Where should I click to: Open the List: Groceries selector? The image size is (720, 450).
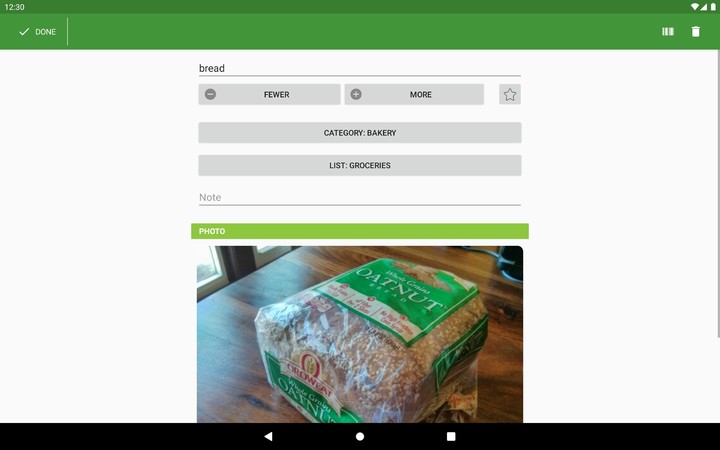point(360,165)
